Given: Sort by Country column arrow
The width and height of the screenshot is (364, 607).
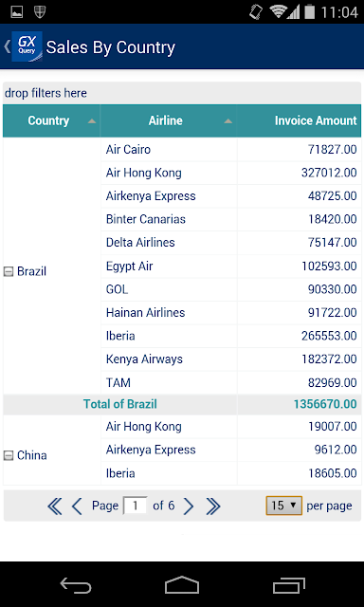Looking at the screenshot, I should click(92, 121).
